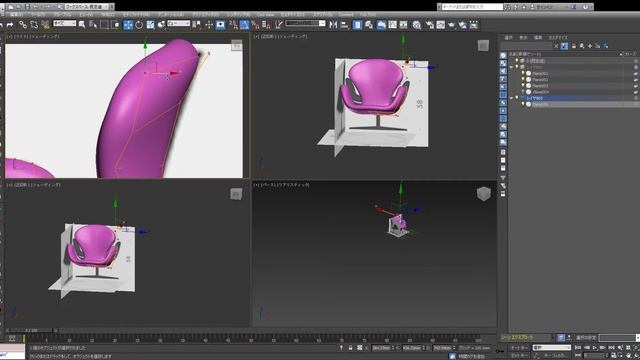This screenshot has height=360, width=640.
Task: Open the カスタマイズ menu in the scene explorer
Action: (558, 38)
